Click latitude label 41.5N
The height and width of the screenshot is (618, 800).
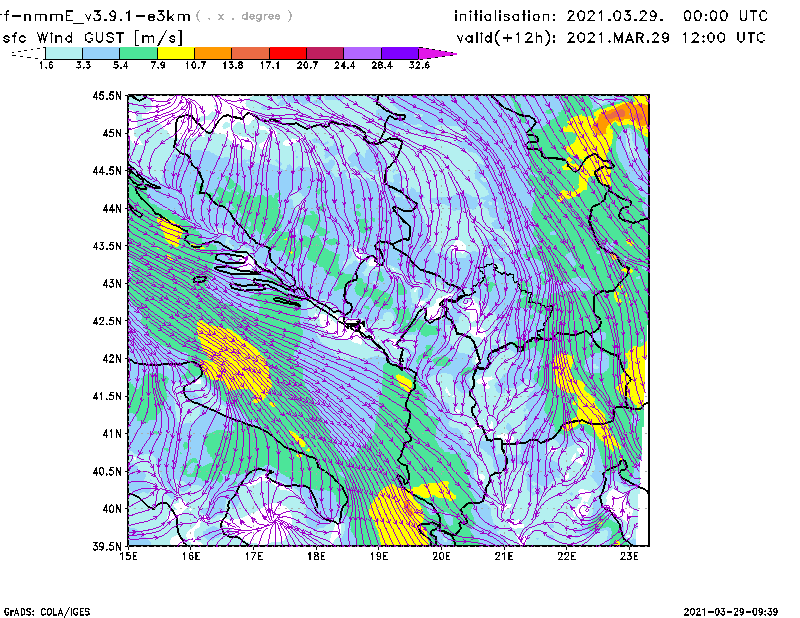108,396
